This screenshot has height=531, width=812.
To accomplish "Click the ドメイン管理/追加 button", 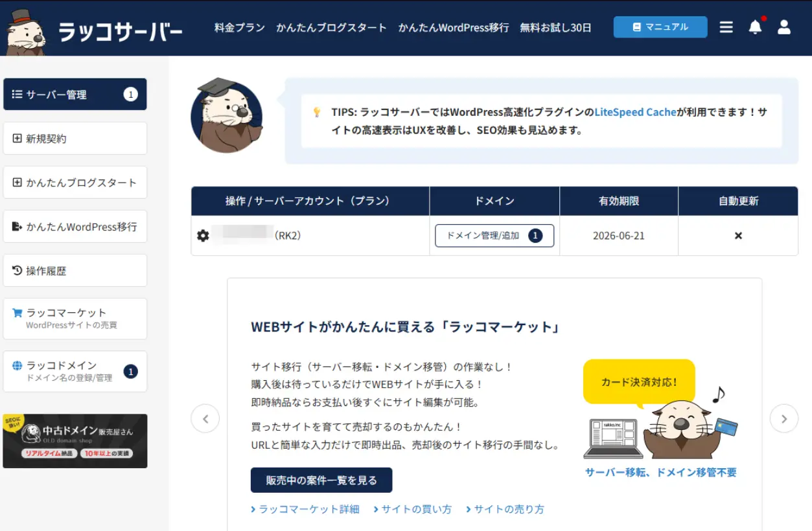I will (x=494, y=235).
